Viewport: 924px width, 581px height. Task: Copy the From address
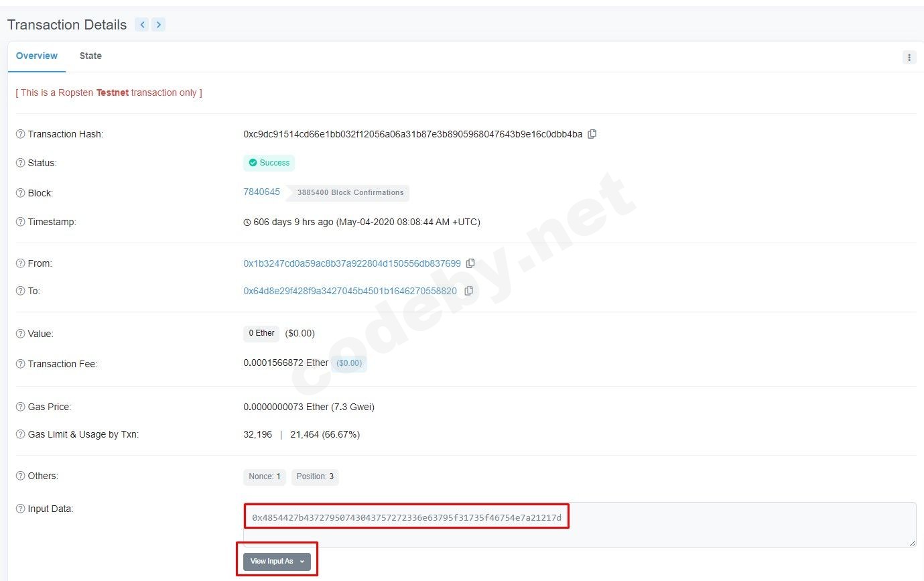pyautogui.click(x=470, y=263)
